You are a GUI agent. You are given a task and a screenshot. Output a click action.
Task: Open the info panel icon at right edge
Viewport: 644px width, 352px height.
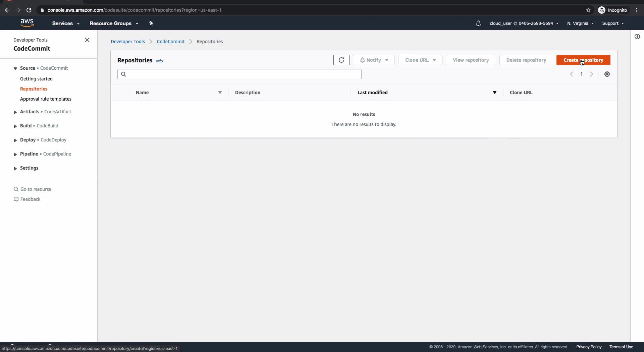637,37
